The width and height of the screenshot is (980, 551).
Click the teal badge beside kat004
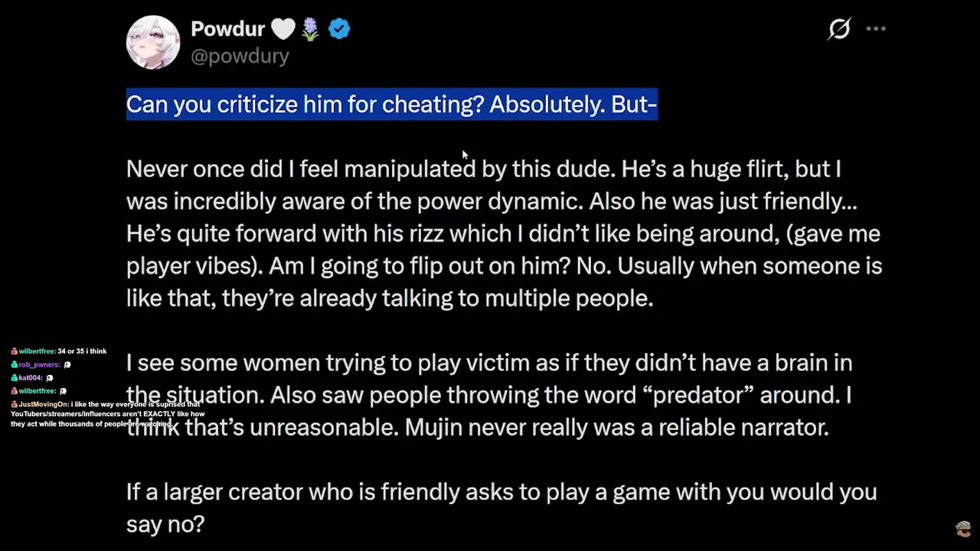pos(14,378)
